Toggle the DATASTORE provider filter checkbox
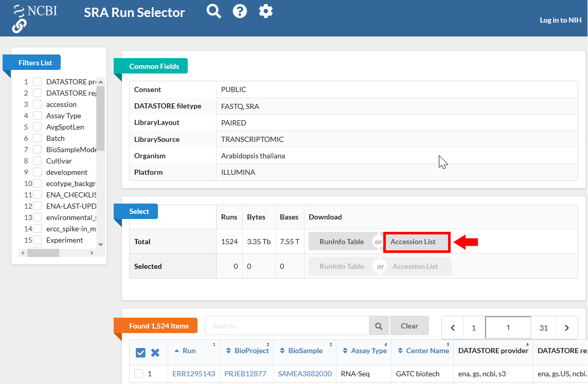588x384 pixels. (x=37, y=82)
